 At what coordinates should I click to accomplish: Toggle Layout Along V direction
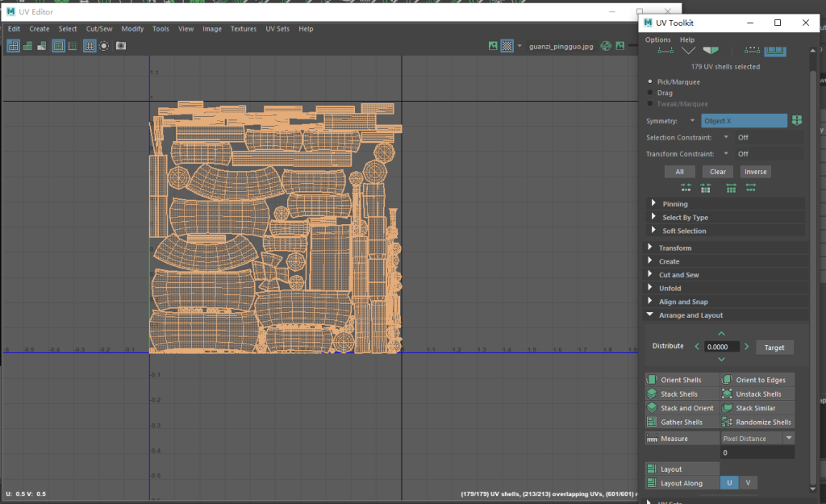(748, 483)
